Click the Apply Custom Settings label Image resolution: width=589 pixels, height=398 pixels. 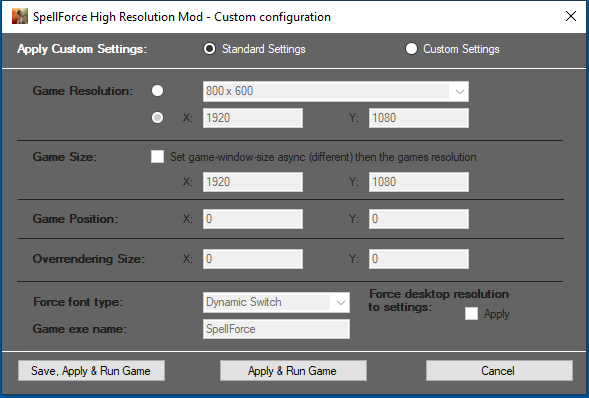point(82,49)
